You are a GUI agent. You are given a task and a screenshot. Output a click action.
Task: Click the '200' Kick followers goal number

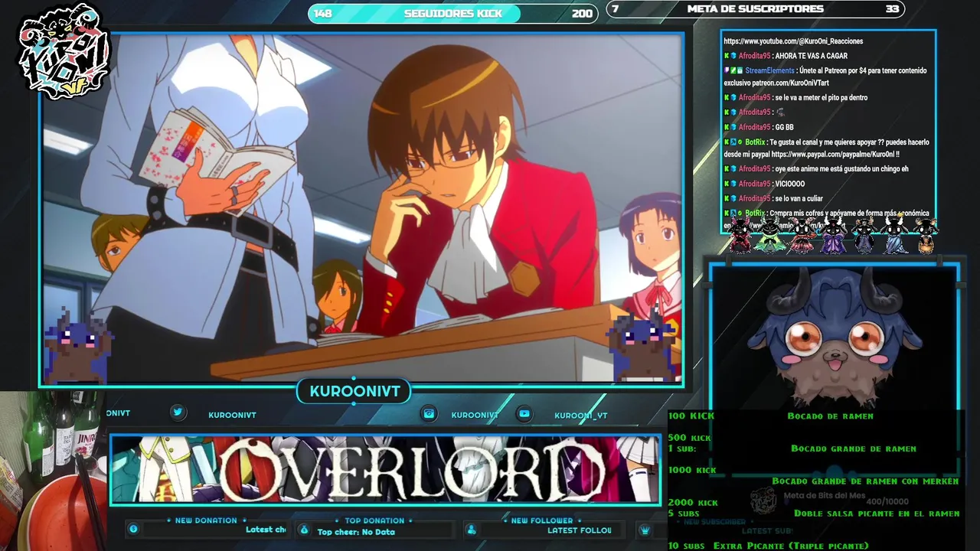(x=582, y=14)
